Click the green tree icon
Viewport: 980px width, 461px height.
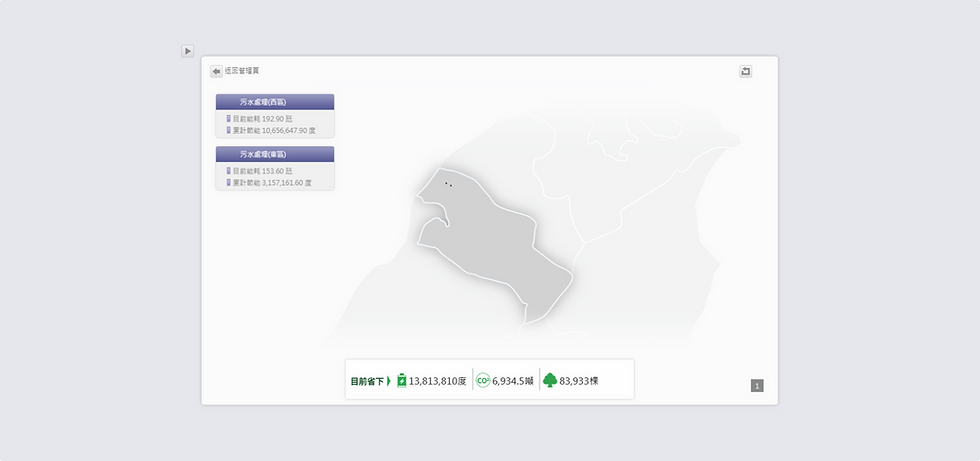click(x=550, y=380)
